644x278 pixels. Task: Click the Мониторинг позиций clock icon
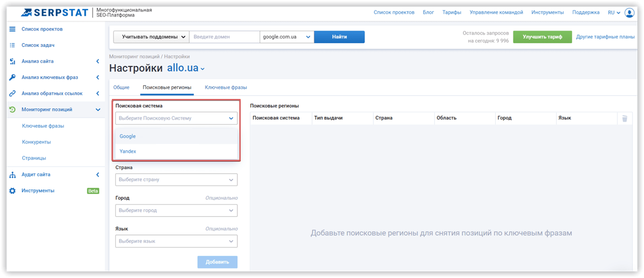[12, 109]
